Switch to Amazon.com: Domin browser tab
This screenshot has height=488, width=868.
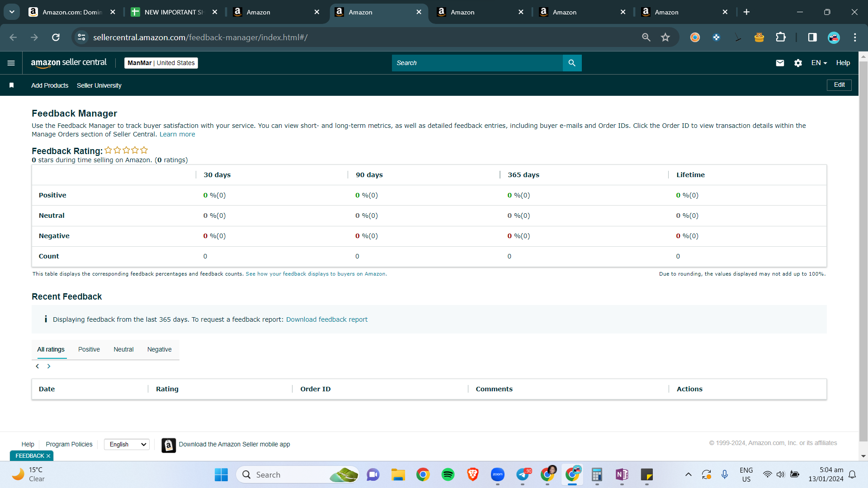(72, 12)
